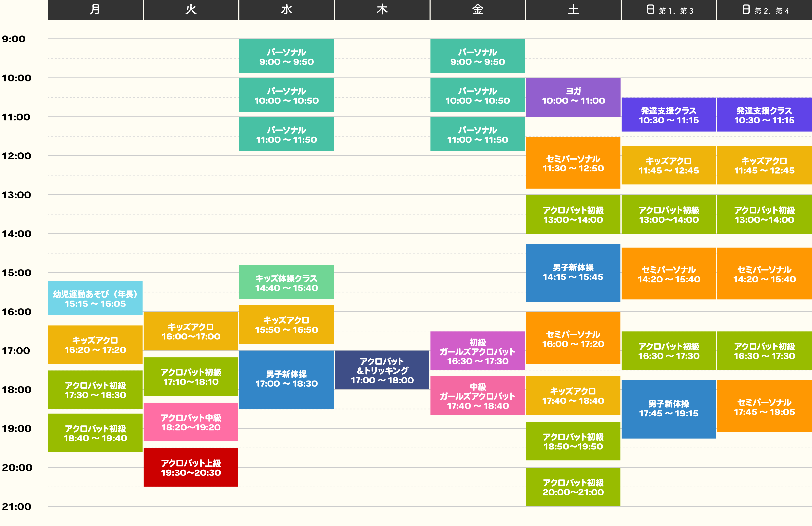Viewport: 812px width, 526px height.
Task: Select the 木 (Thursday) column header
Action: [382, 9]
